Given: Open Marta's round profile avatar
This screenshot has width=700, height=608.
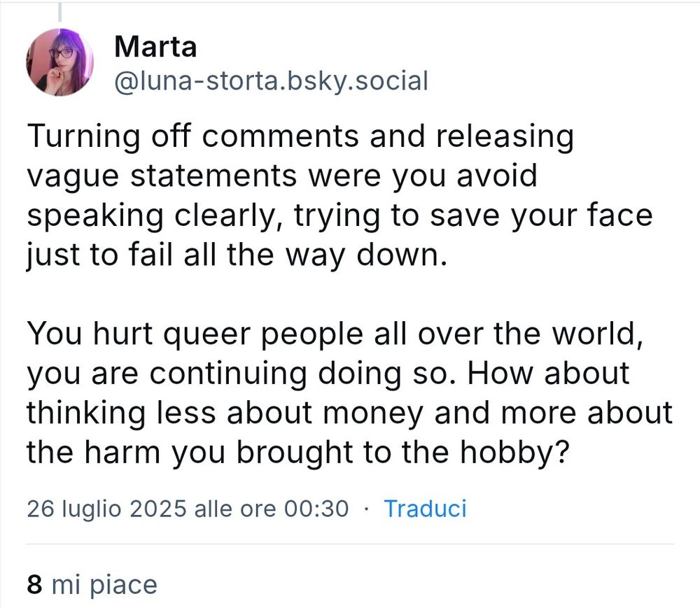Looking at the screenshot, I should click(x=60, y=62).
